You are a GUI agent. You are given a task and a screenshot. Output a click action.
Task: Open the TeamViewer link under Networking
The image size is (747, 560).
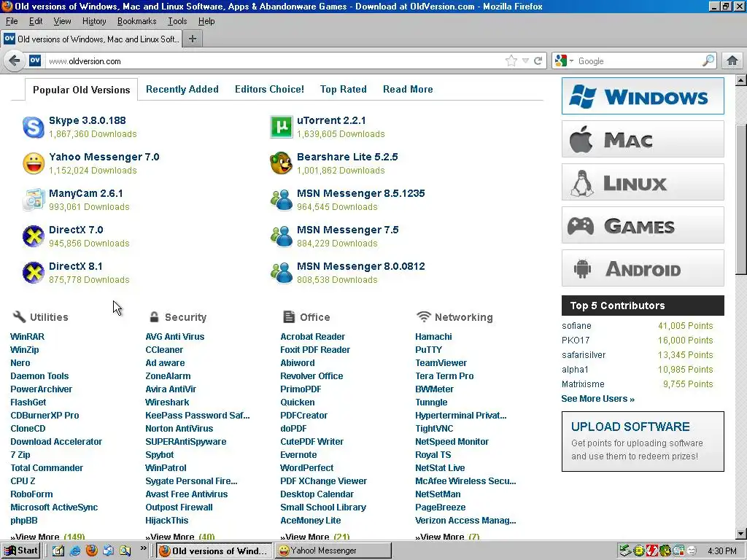[441, 363]
